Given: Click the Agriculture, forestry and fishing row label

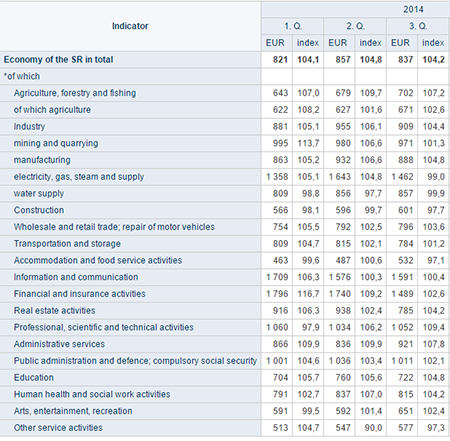Looking at the screenshot, I should click(x=75, y=93).
